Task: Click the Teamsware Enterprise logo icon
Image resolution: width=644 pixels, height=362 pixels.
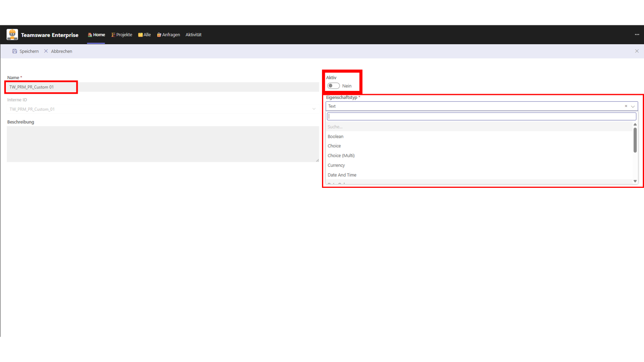Action: [x=12, y=35]
